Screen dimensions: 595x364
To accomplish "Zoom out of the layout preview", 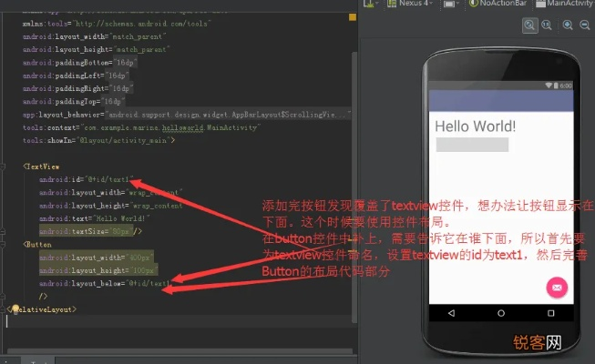I will pyautogui.click(x=585, y=26).
